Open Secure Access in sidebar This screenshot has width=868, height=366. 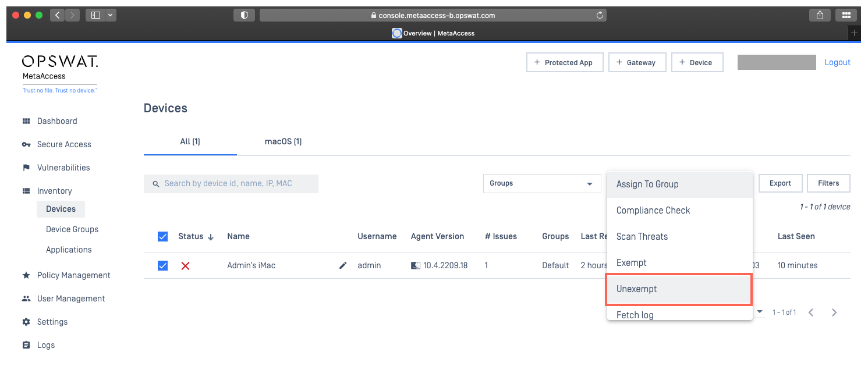click(64, 144)
